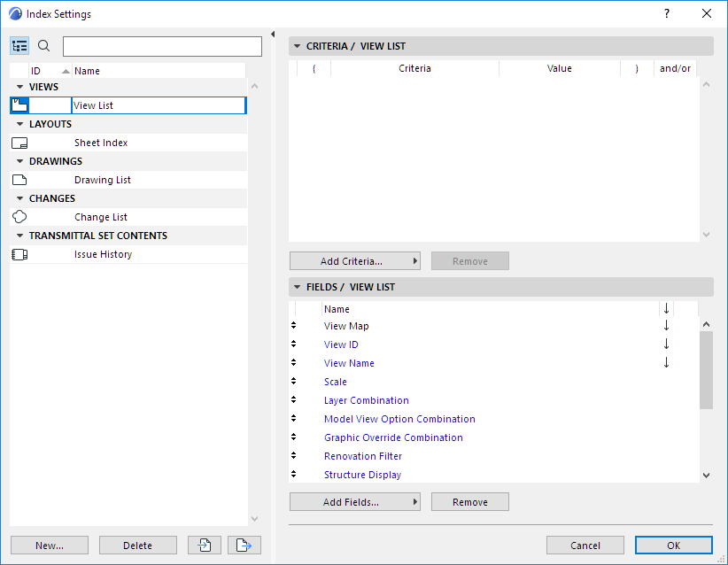The width and height of the screenshot is (728, 565).
Task: Collapse the CRITERIA / VIEW LIST panel
Action: (x=297, y=45)
